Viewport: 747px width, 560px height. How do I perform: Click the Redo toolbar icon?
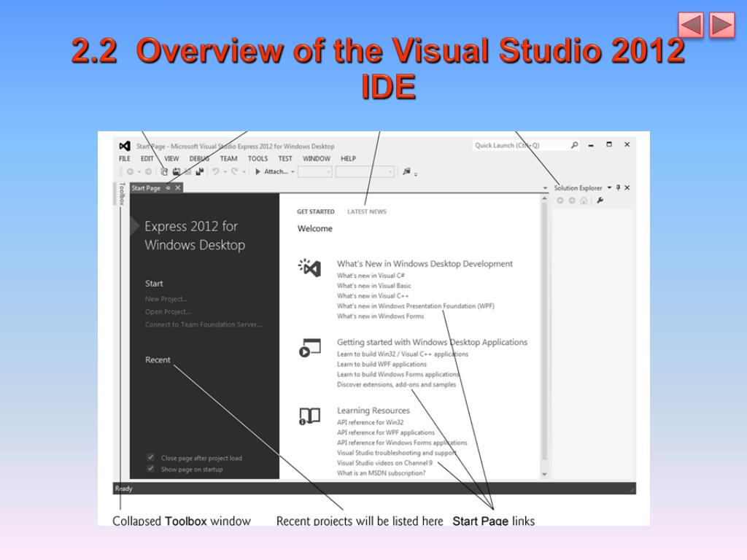(234, 171)
